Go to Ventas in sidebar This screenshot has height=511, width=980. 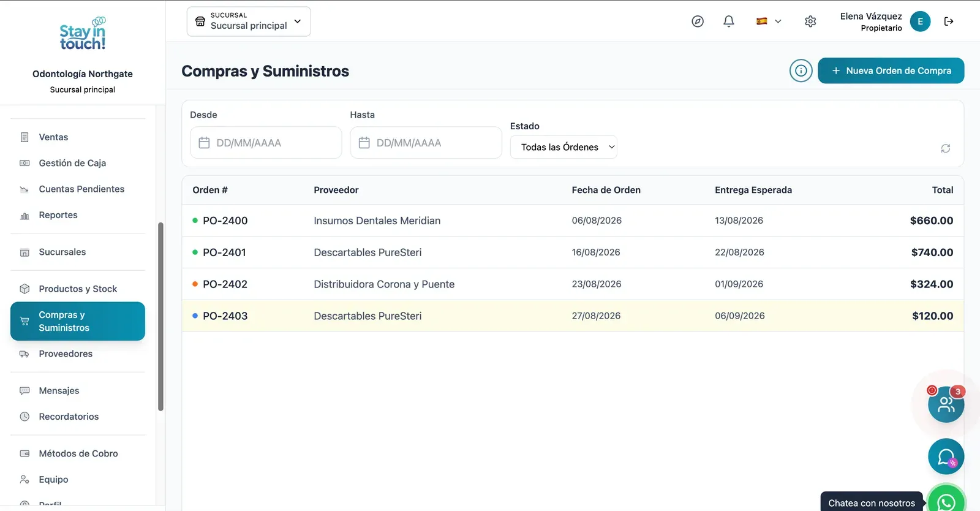click(x=78, y=137)
